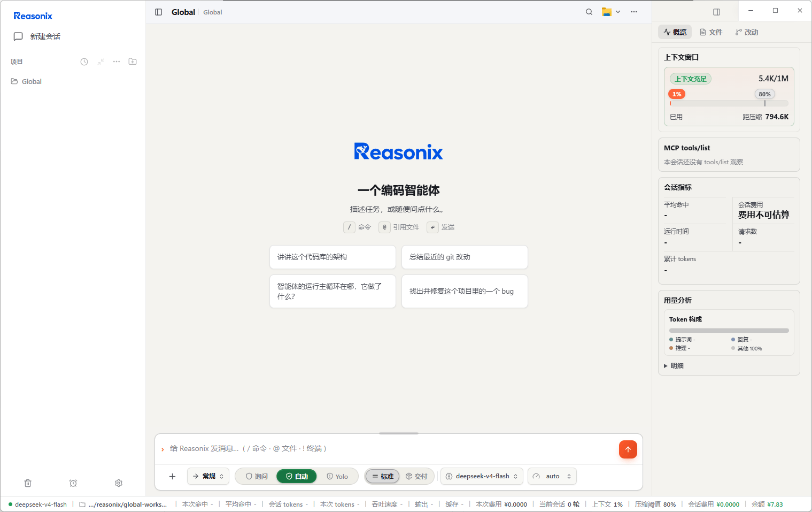
Task: Click 本次费用 ¥0.0000 in status bar
Action: (501, 505)
